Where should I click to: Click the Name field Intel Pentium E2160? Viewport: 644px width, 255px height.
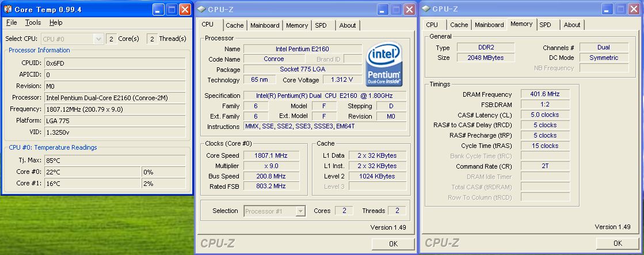pos(303,49)
